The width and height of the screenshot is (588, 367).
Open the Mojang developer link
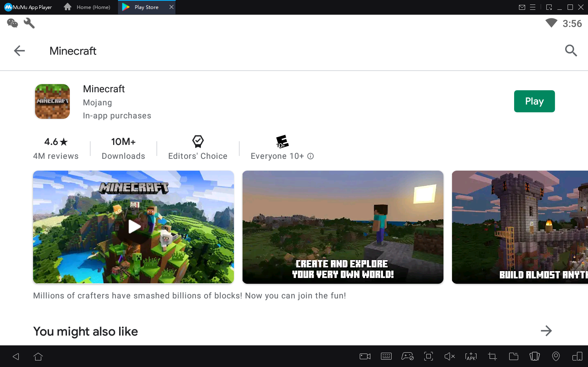pos(97,102)
